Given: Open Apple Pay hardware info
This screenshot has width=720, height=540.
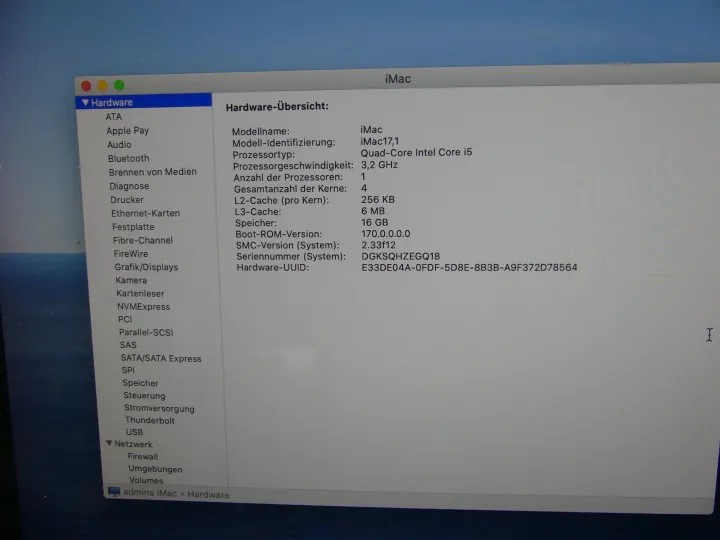Looking at the screenshot, I should (x=128, y=130).
